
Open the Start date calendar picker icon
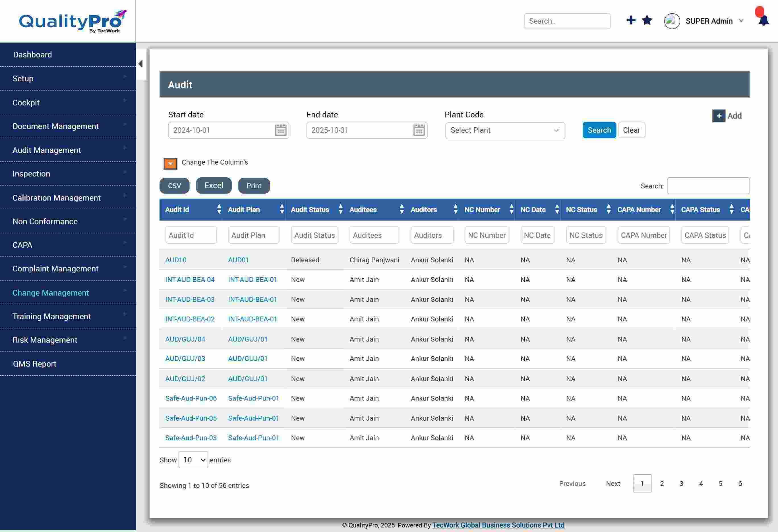(x=281, y=130)
